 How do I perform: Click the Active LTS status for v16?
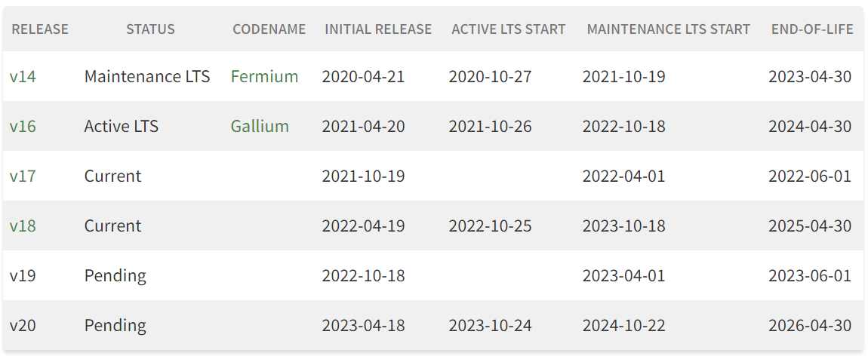tap(122, 126)
